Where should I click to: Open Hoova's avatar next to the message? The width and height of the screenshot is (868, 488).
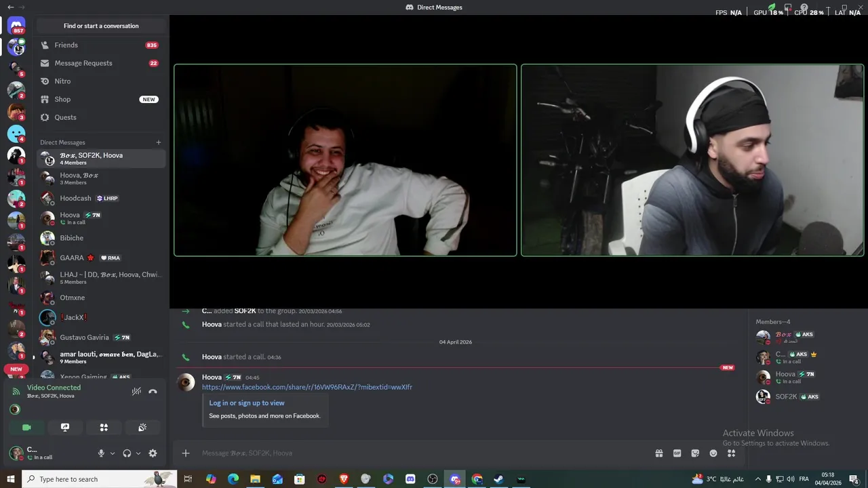tap(186, 382)
